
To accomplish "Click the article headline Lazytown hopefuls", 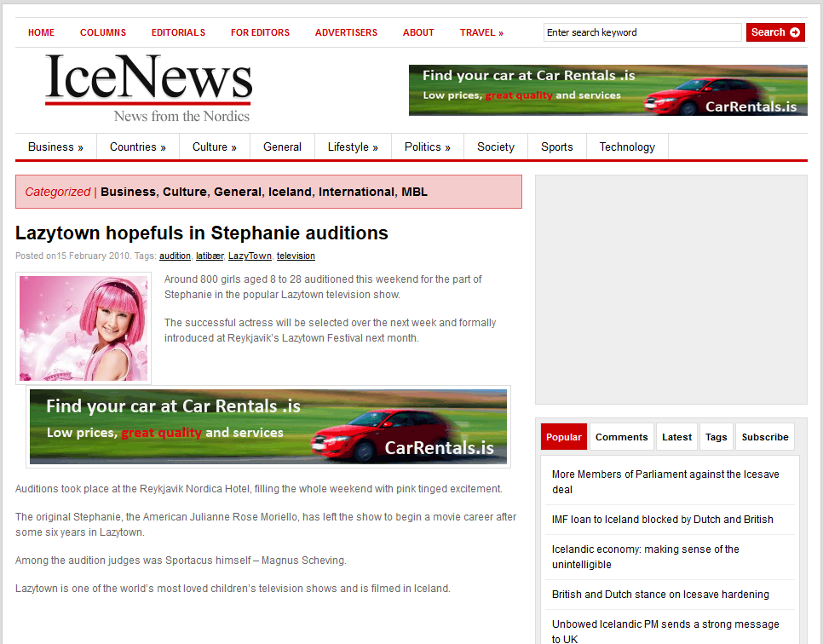I will [202, 233].
